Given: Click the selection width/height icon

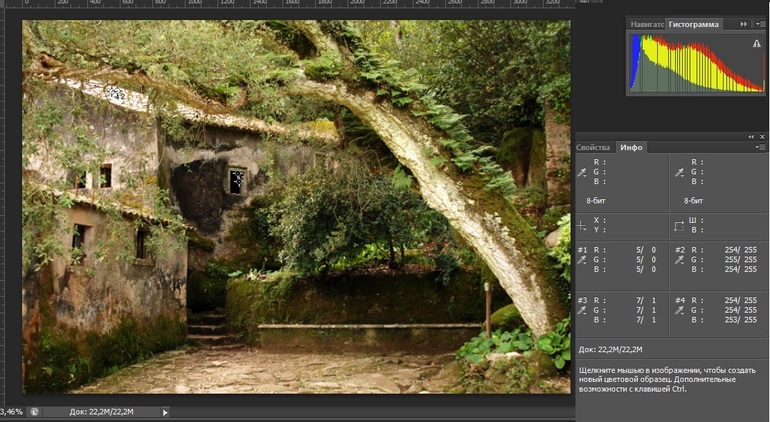Looking at the screenshot, I should (x=678, y=225).
